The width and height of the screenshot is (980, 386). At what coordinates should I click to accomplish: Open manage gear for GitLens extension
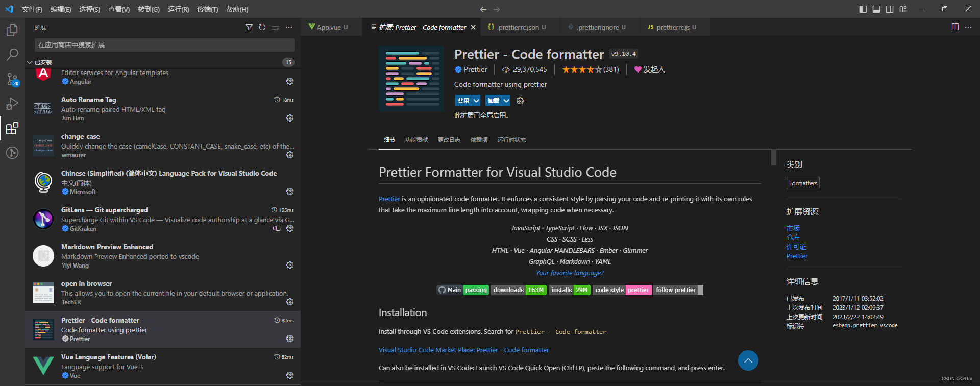point(290,228)
